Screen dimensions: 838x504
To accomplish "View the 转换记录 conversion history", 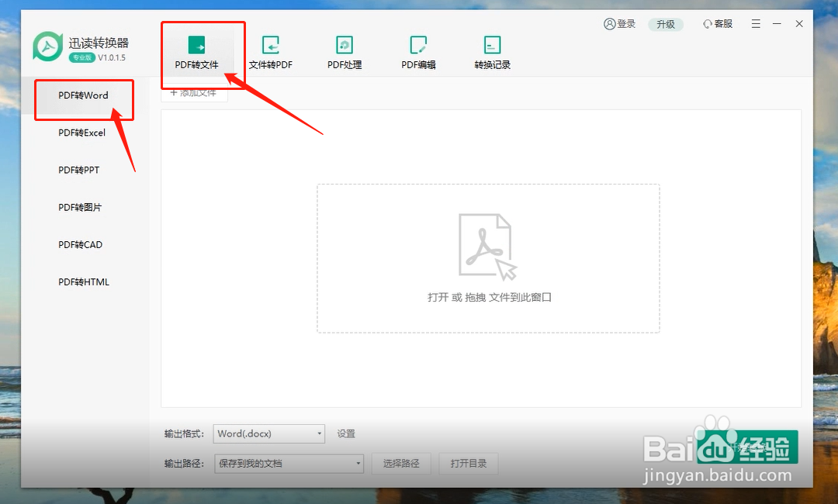I will (491, 50).
